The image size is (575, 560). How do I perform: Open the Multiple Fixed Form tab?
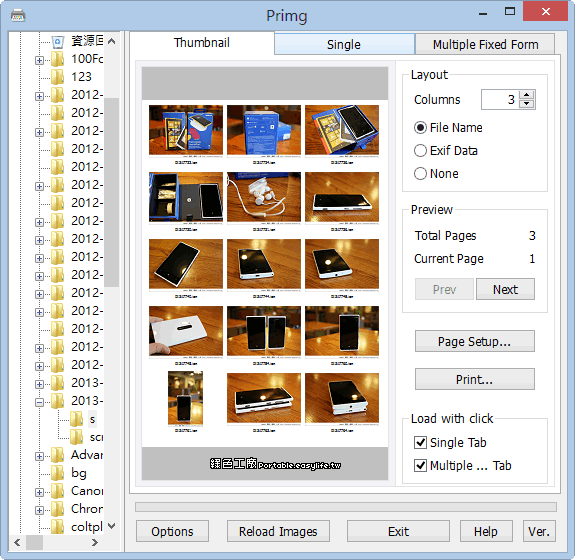coord(485,44)
